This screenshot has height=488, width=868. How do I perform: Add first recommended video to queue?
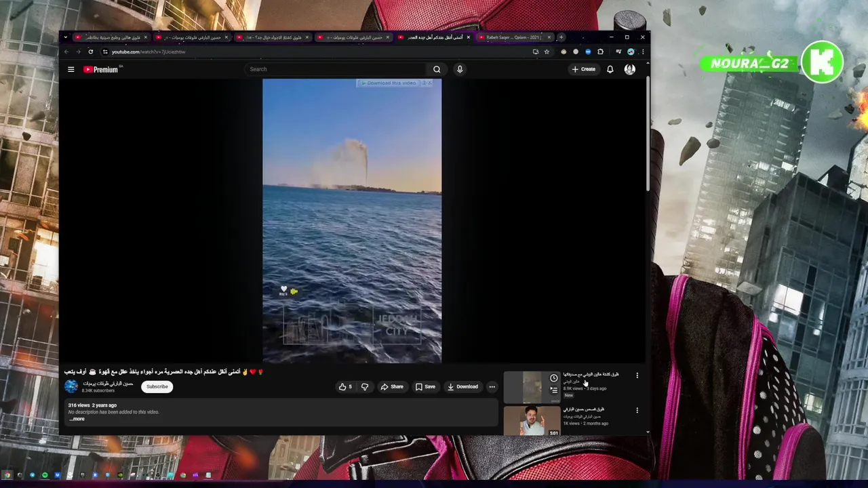click(554, 390)
